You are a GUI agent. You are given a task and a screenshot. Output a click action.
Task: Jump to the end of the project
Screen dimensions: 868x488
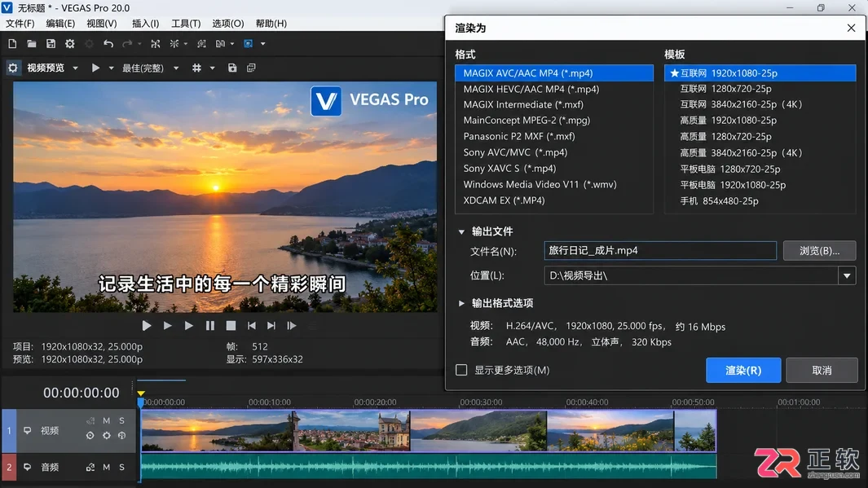click(x=271, y=326)
